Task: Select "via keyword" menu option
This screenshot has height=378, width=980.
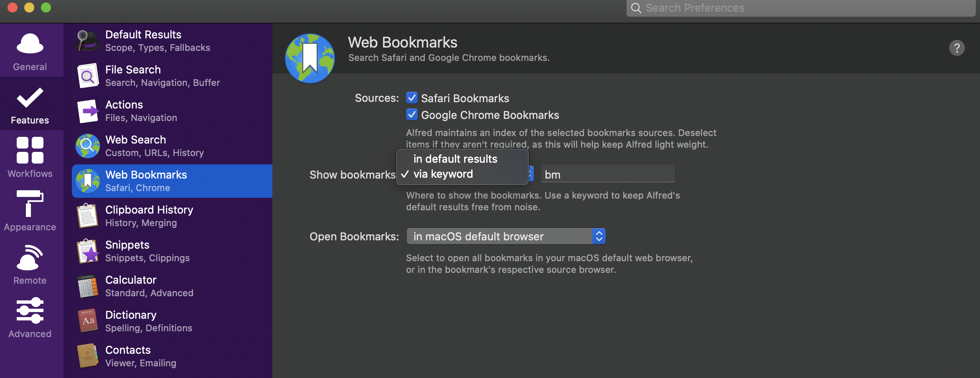Action: [443, 174]
